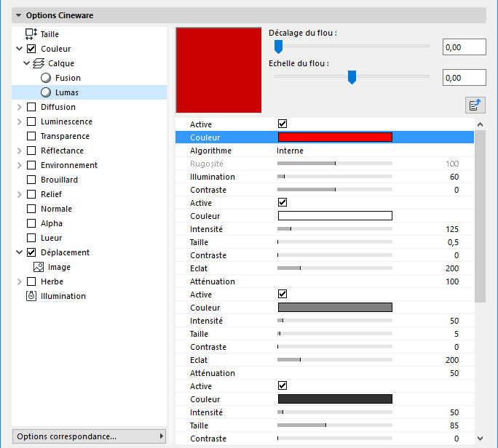Click the Illumination slider bar valued 60
498x448 pixels.
tap(335, 177)
